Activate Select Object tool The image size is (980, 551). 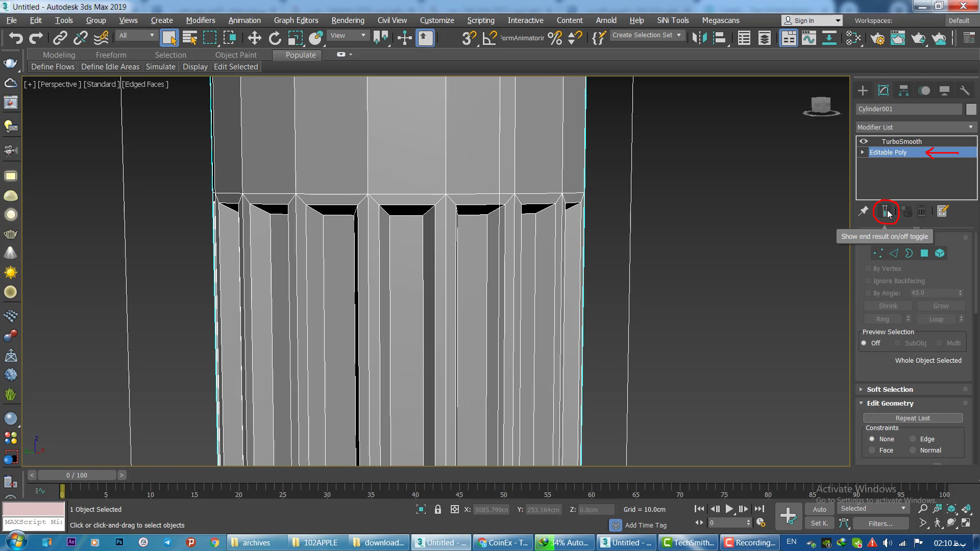(169, 38)
